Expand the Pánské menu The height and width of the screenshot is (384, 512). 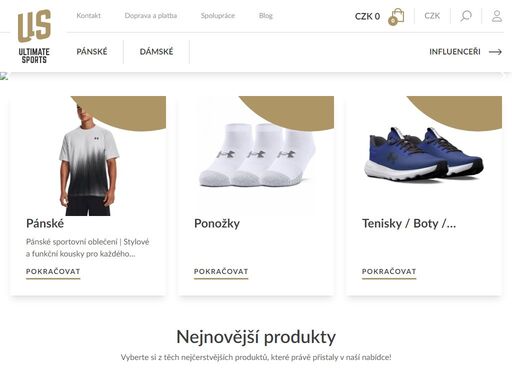92,52
